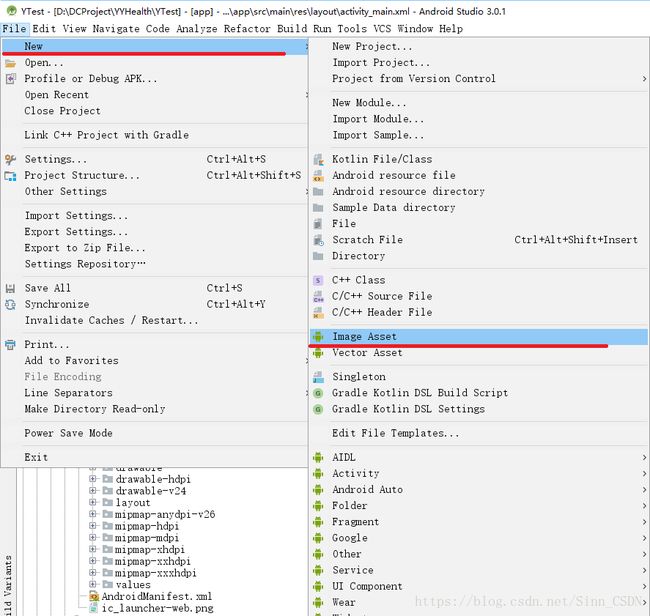The height and width of the screenshot is (616, 650).
Task: Click the C++ Class icon
Action: point(318,281)
